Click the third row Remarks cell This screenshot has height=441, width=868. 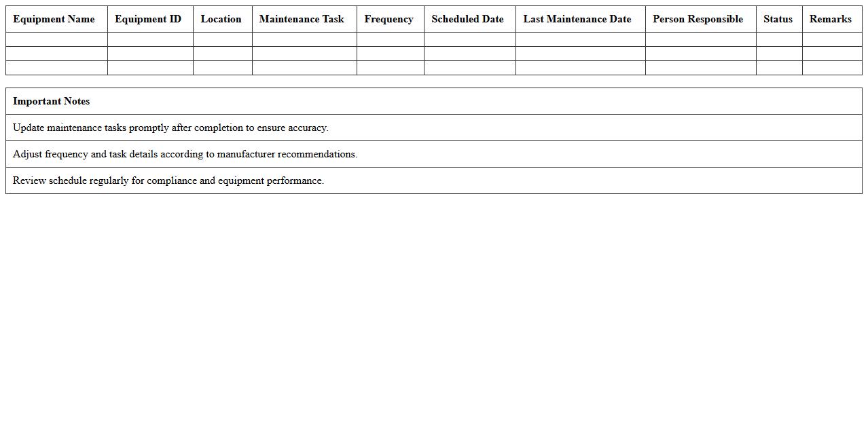(831, 68)
